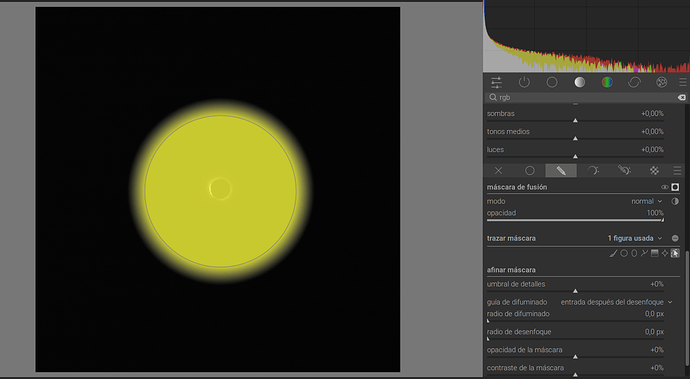Click the histogram display

[587, 36]
